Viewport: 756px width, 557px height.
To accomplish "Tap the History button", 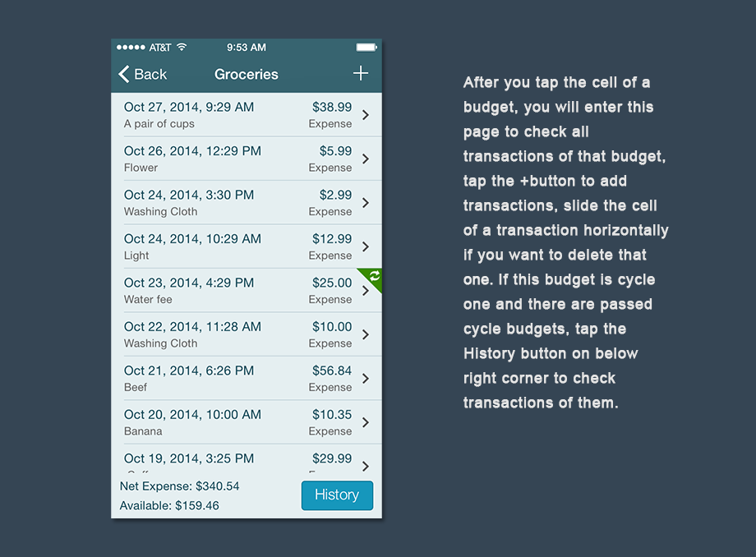I will (337, 495).
